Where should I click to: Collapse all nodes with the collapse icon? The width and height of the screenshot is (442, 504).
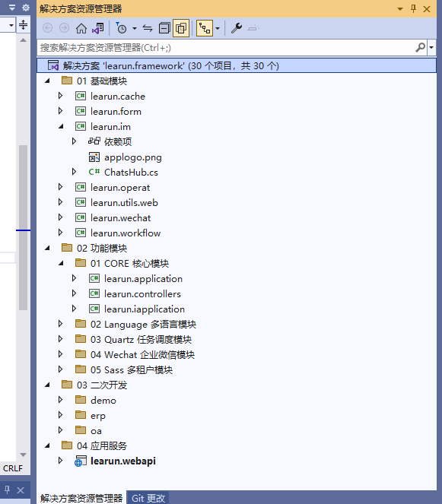[x=164, y=28]
